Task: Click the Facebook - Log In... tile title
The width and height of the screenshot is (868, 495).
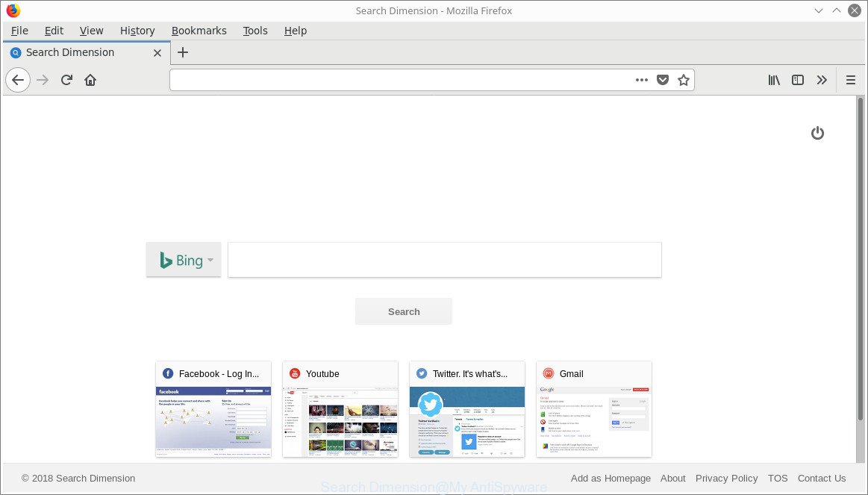Action: pyautogui.click(x=219, y=374)
